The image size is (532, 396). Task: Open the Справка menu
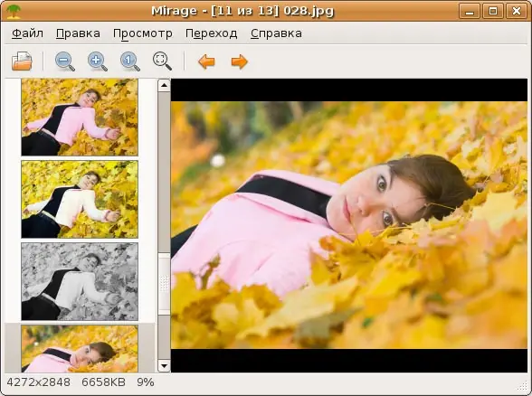point(276,33)
